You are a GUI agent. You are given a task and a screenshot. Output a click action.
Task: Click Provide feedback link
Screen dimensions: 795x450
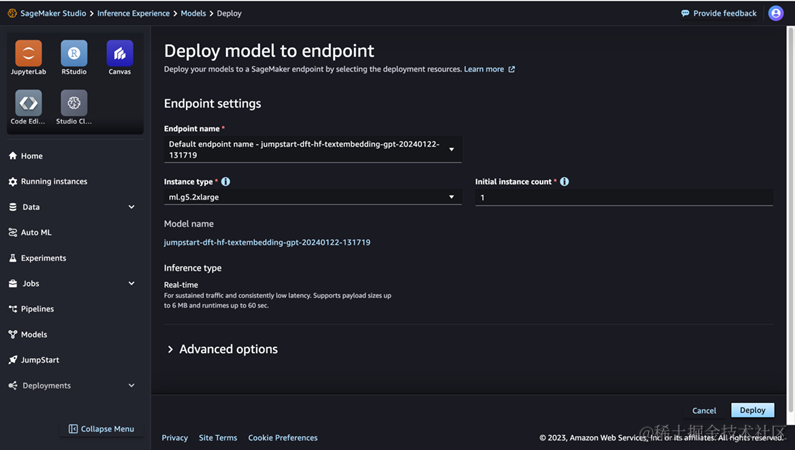click(x=719, y=13)
